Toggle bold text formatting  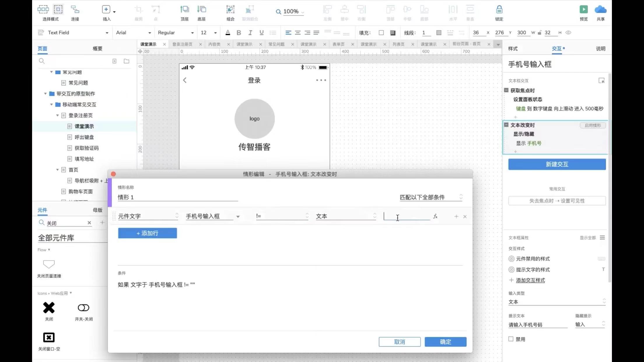[239, 33]
